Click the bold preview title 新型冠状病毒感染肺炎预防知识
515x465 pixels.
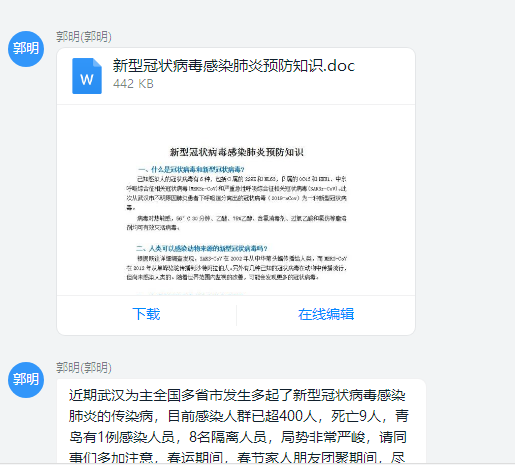coord(237,152)
